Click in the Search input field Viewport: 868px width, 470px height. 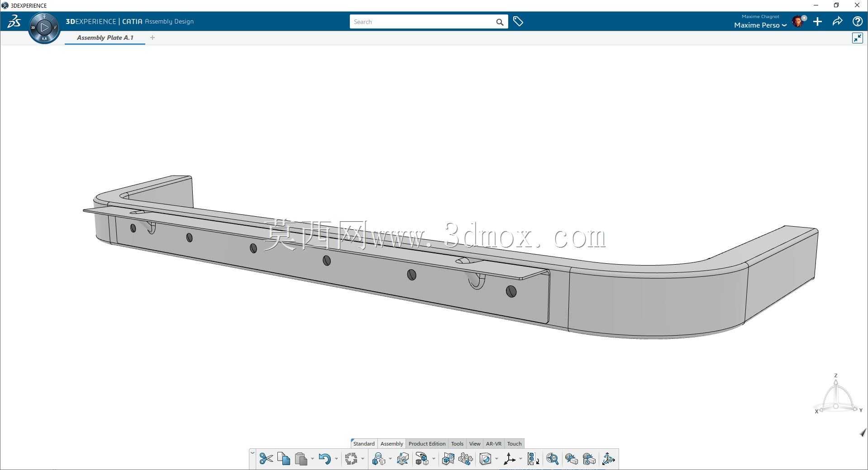(422, 22)
